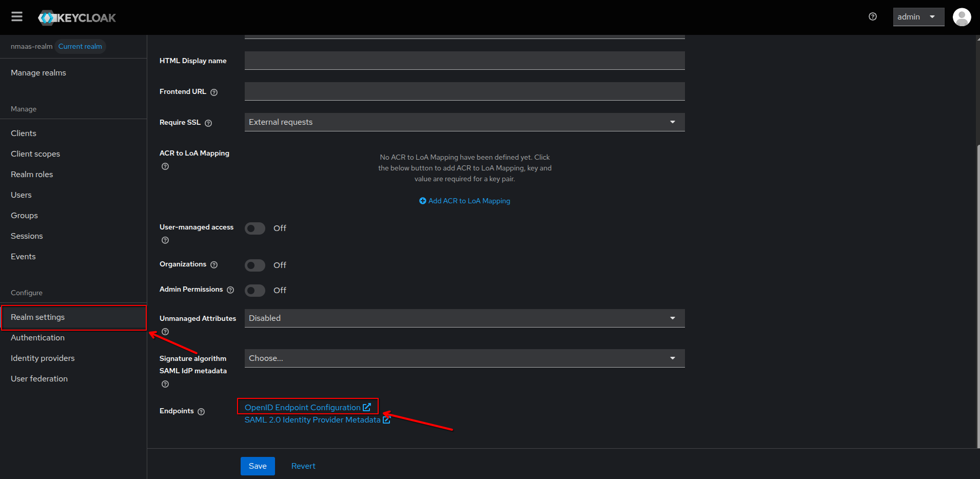Show help tooltip for Require SSL
The width and height of the screenshot is (980, 479).
point(208,123)
